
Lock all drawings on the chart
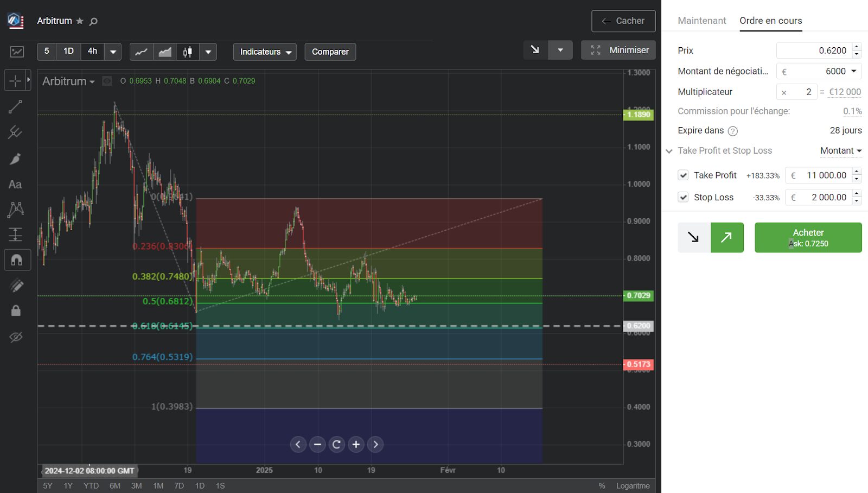[16, 310]
